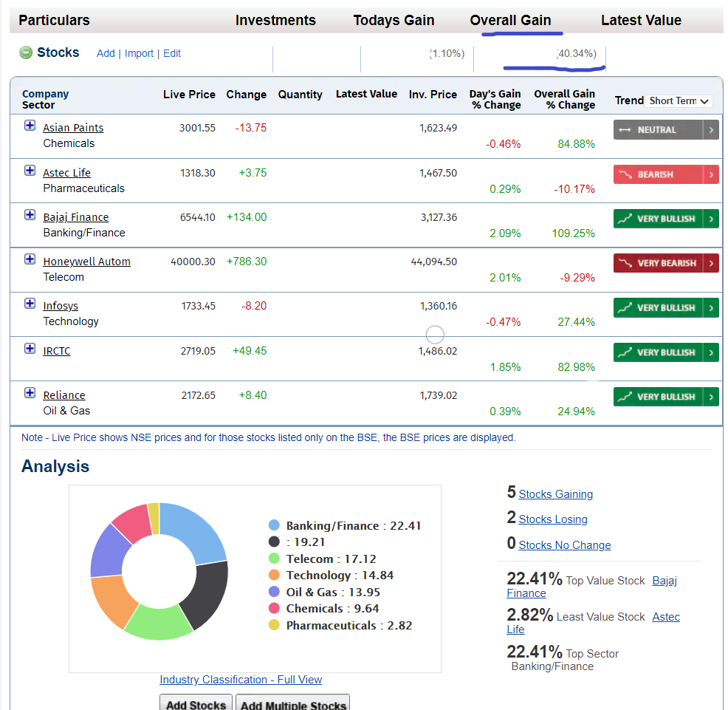This screenshot has height=710, width=728.
Task: Click the Day's Gain % Change column header
Action: (x=495, y=100)
